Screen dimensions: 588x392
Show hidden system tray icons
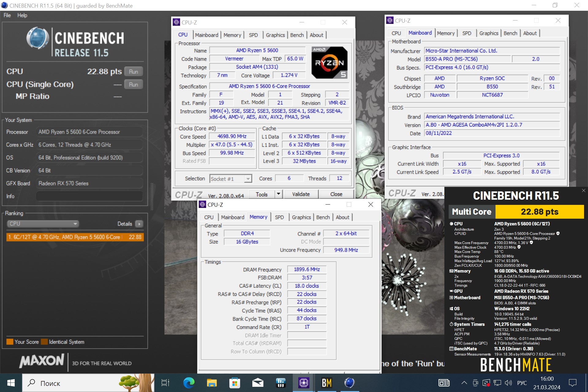464,383
